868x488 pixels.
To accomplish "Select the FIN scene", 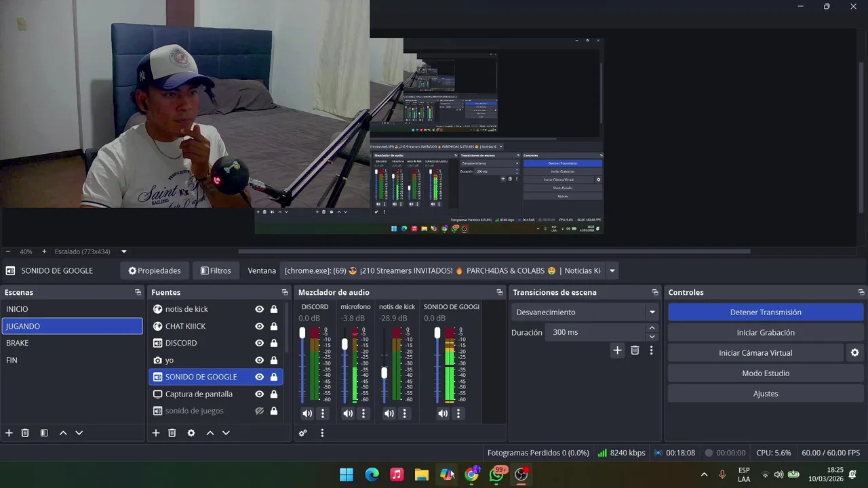I will coord(73,360).
